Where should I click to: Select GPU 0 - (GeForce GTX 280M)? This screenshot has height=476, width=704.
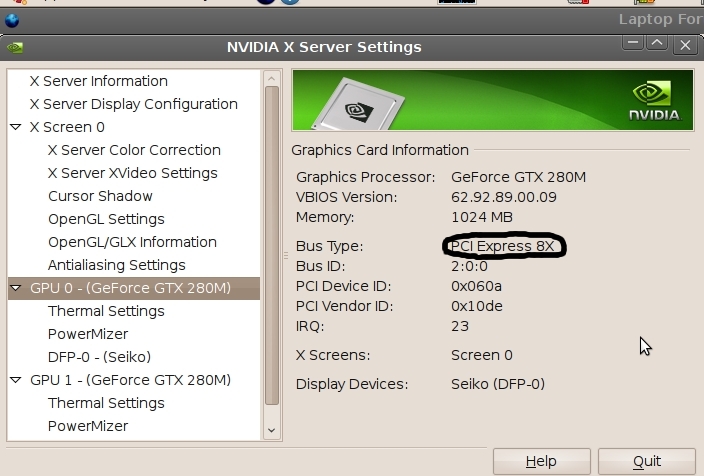pyautogui.click(x=131, y=288)
